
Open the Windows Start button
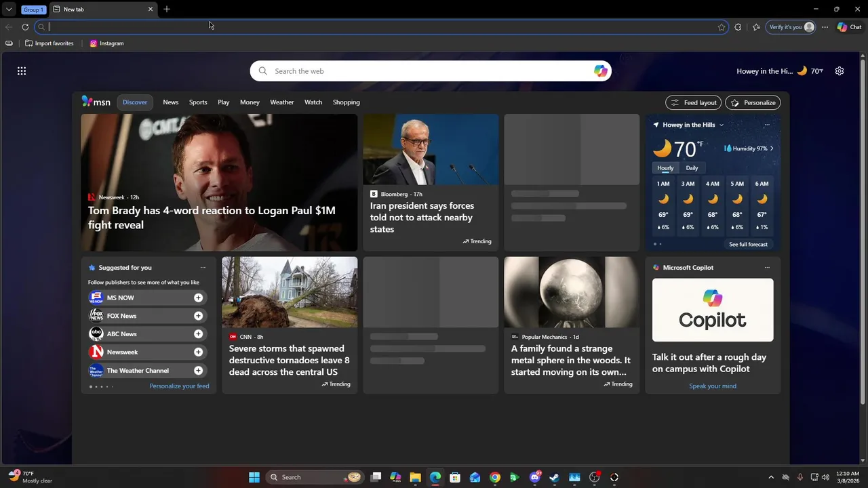254,477
